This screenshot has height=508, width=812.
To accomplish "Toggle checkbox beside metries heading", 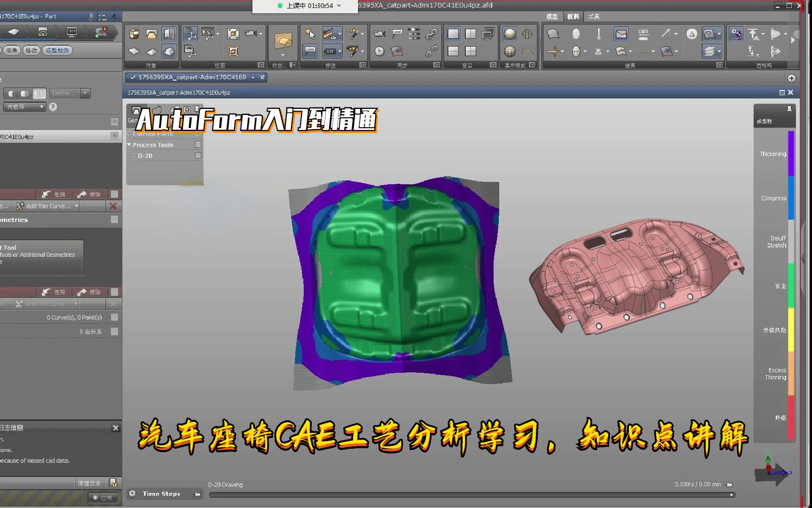I will click(x=114, y=220).
